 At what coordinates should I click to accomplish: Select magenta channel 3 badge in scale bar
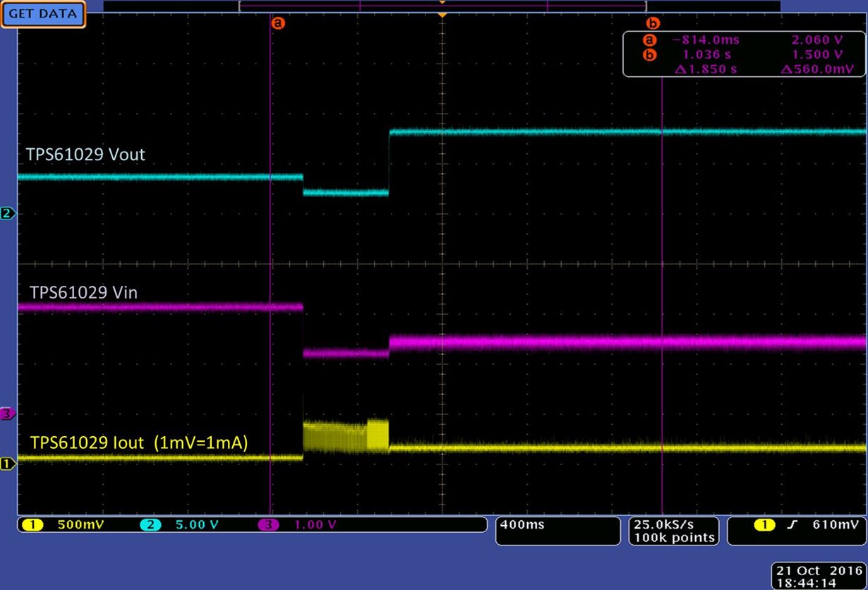(x=267, y=525)
